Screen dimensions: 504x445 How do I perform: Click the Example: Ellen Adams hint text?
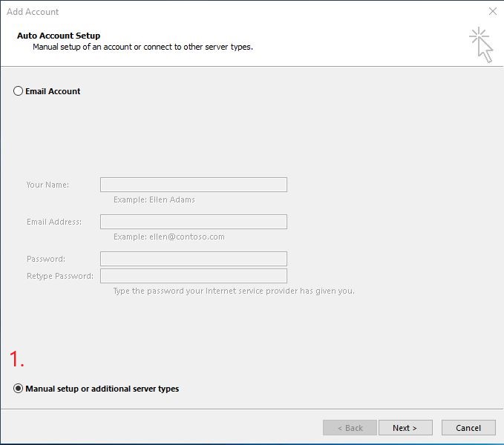coord(154,200)
